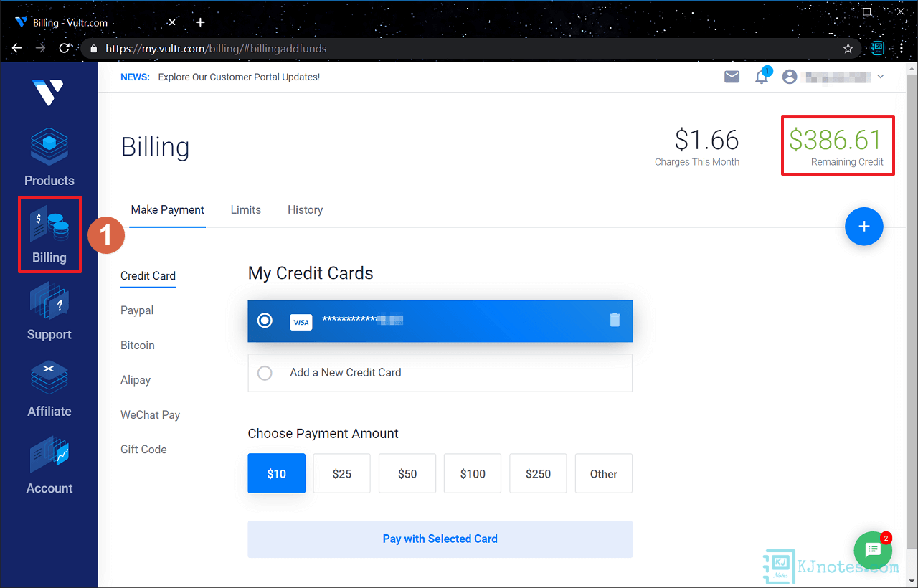Switch to the Make Payment tab
918x588 pixels.
click(x=168, y=209)
